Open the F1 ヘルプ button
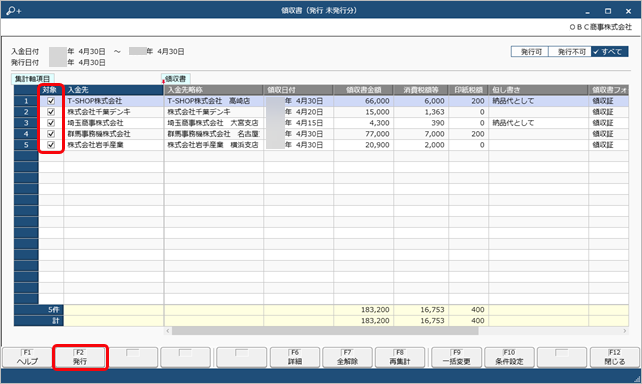Image resolution: width=642 pixels, height=384 pixels. (27, 357)
